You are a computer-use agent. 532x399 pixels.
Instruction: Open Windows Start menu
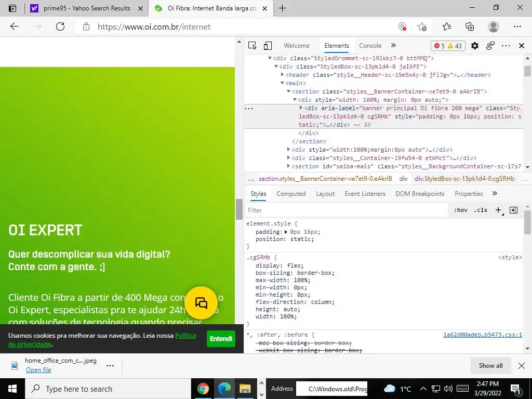[x=12, y=389]
